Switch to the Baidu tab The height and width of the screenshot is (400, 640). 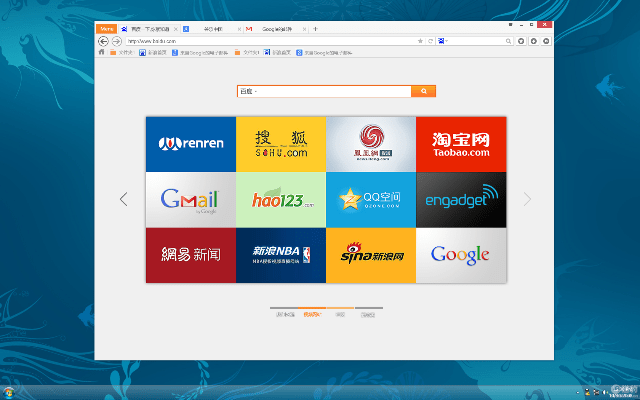[x=149, y=29]
